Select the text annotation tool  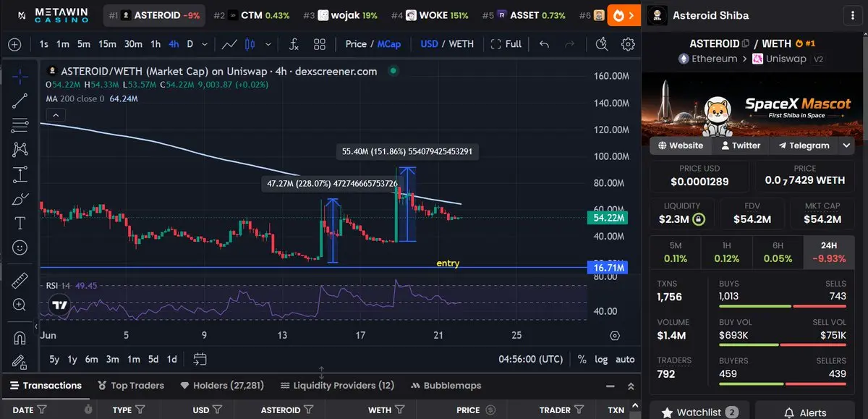(x=20, y=223)
